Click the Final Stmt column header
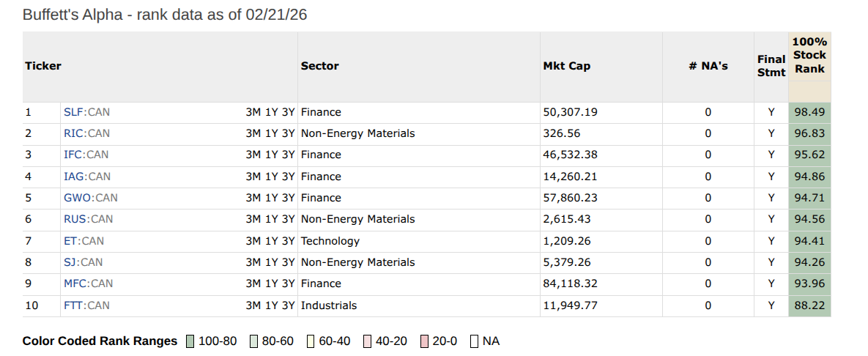Screen dimensions: 868x356 click(x=771, y=66)
